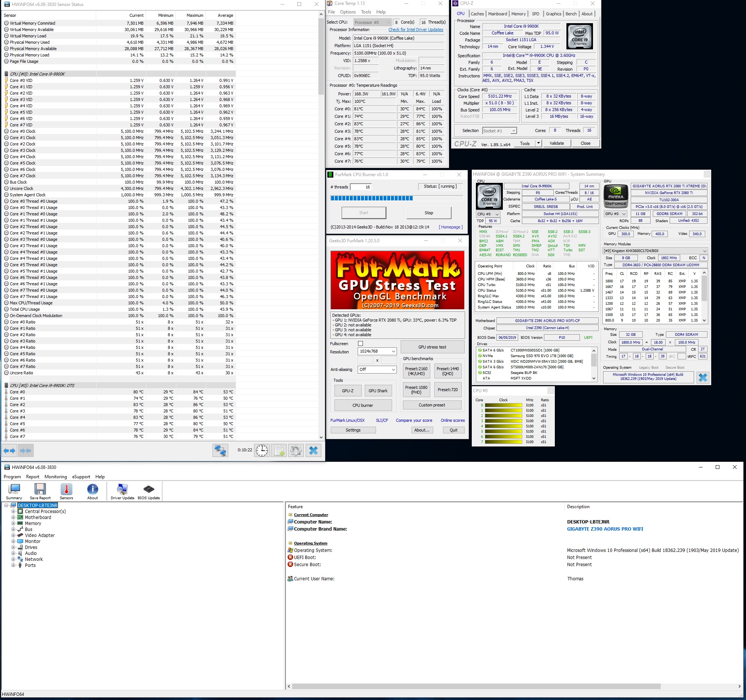Click the clock reset timer icon

262,451
